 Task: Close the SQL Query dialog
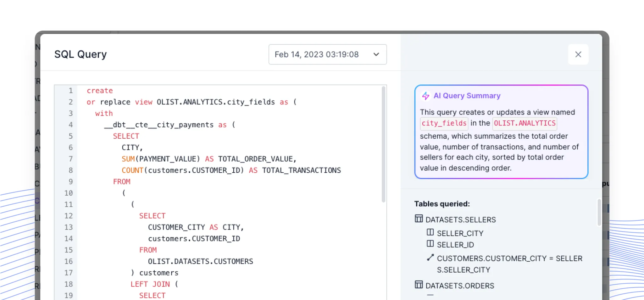pyautogui.click(x=578, y=54)
